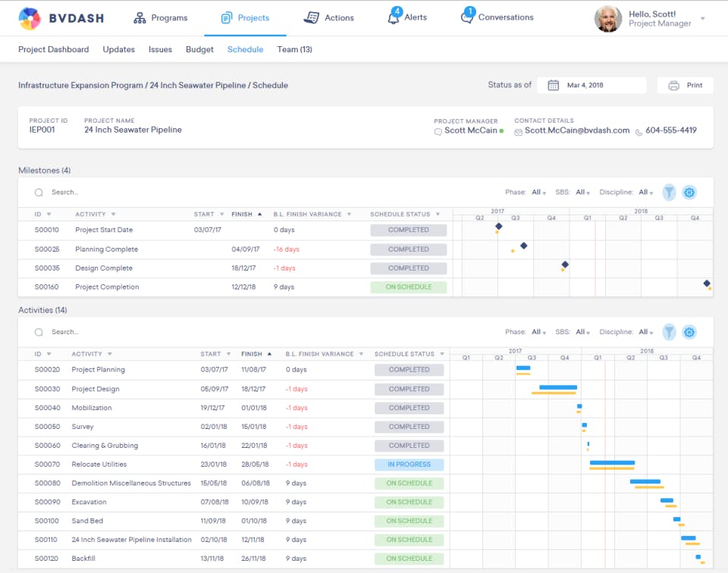Open the settings gear icon in Activities
Image resolution: width=728 pixels, height=573 pixels.
(x=689, y=332)
